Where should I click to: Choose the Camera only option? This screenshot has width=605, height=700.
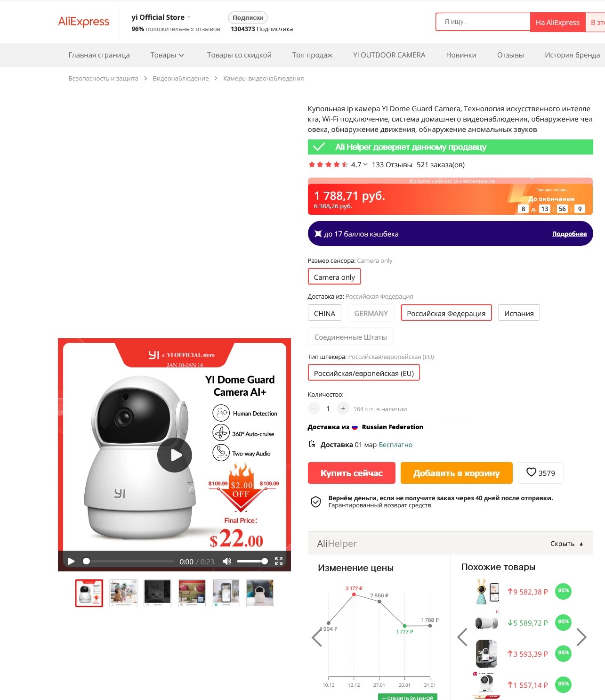[x=334, y=277]
